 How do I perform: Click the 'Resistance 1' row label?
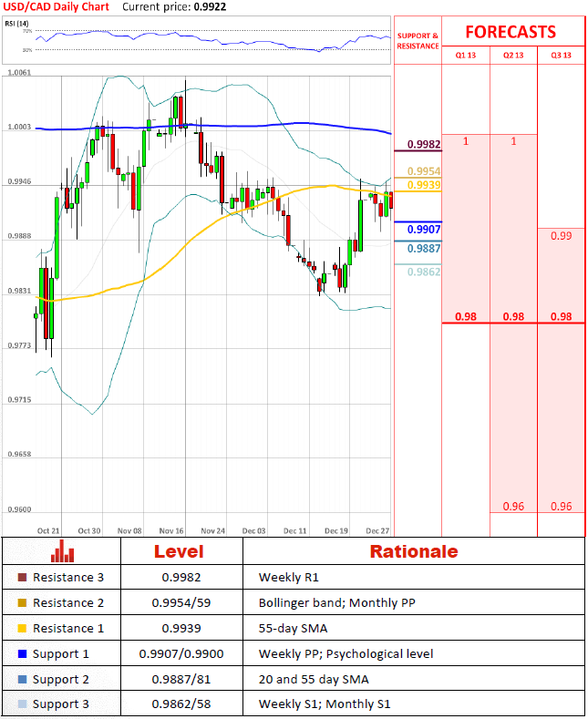[68, 628]
